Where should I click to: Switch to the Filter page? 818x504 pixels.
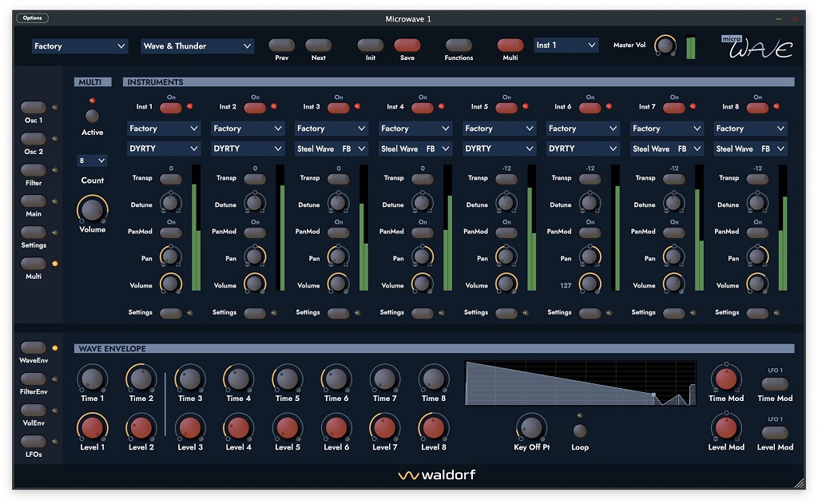pos(34,170)
